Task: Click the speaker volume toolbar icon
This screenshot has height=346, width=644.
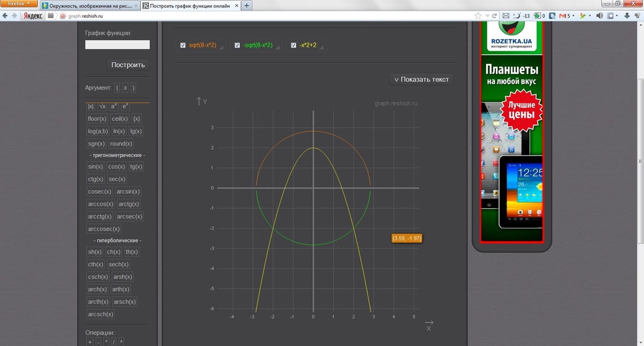Action: pyautogui.click(x=599, y=16)
